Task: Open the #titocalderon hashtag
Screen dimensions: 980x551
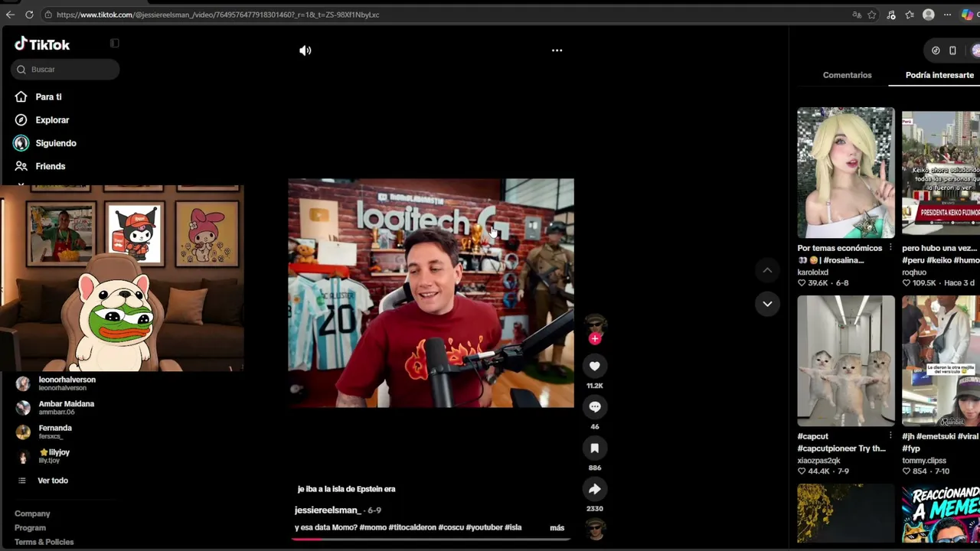Action: tap(412, 527)
